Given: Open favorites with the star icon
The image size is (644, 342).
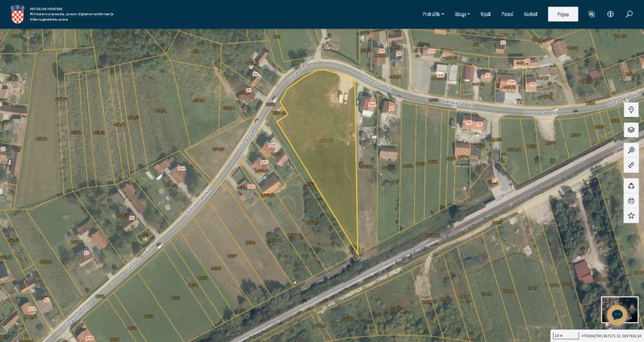Looking at the screenshot, I should tap(631, 216).
